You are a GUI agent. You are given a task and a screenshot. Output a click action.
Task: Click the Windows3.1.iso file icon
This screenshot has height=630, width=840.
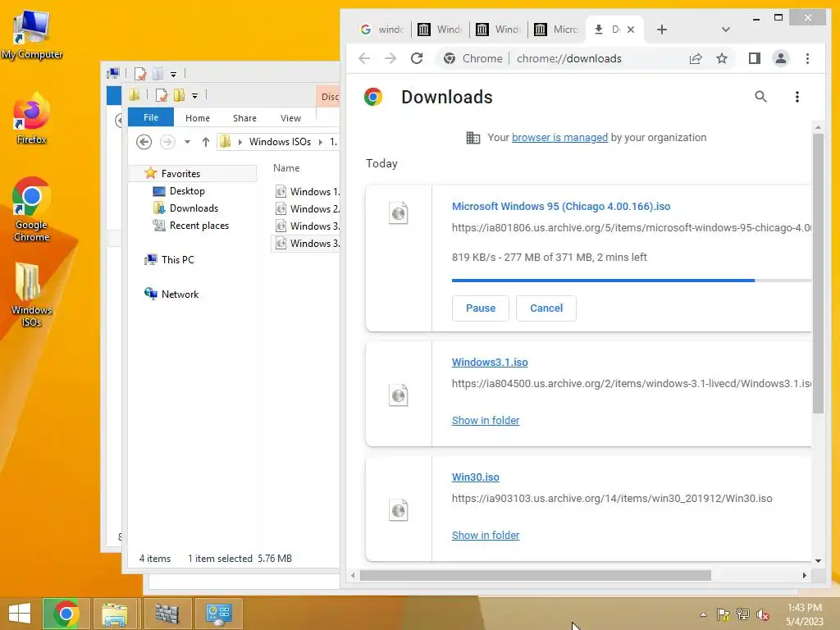(399, 395)
